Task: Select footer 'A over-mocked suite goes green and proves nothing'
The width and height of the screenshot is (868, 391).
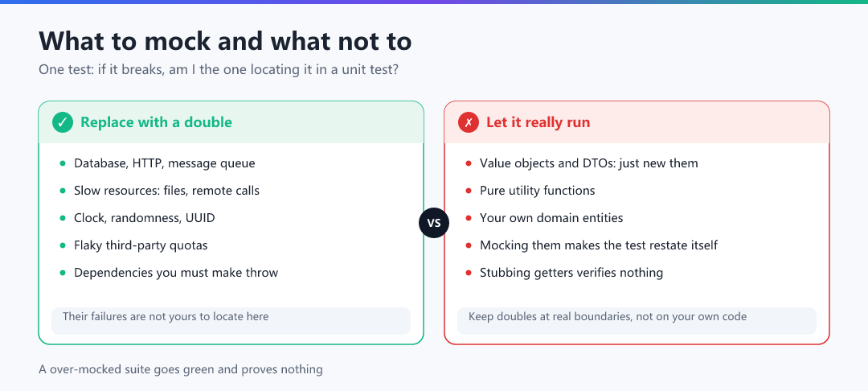Action: pyautogui.click(x=181, y=368)
